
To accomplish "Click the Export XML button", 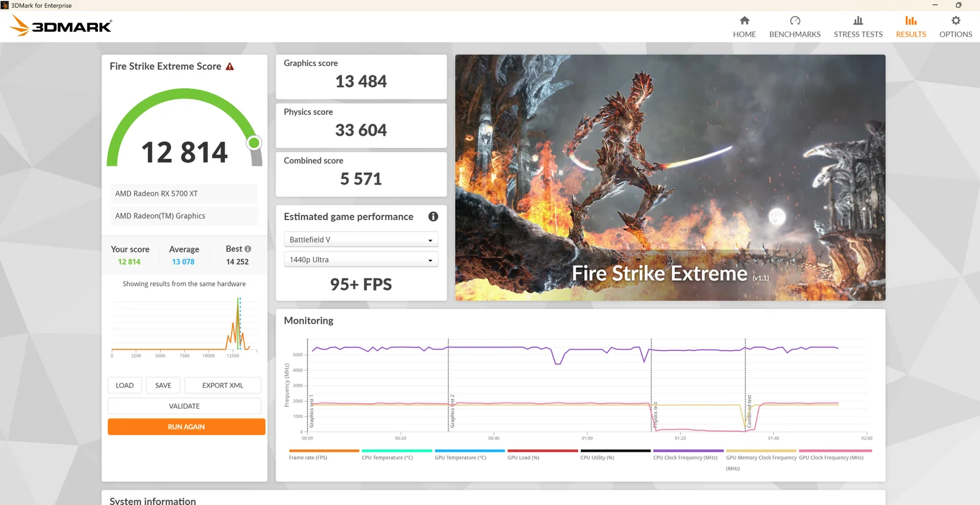I will [x=223, y=385].
